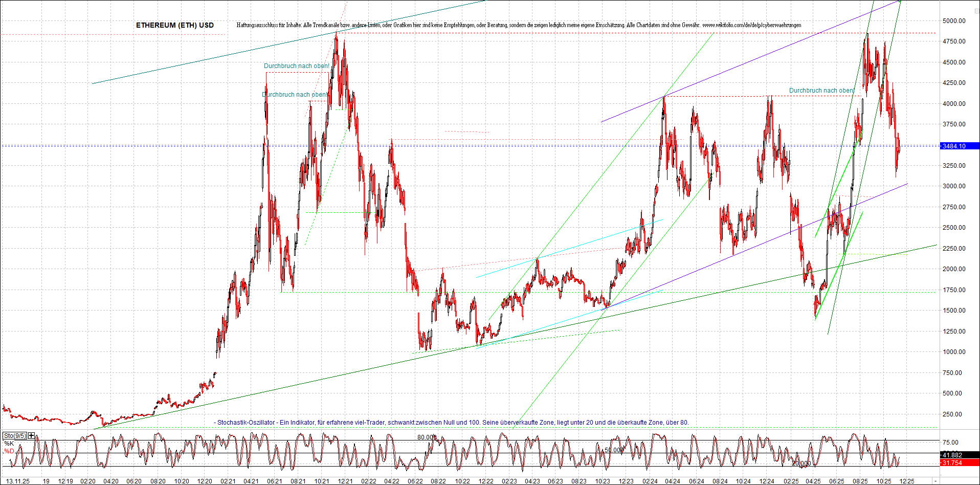
Task: Click the Haftungsausschluss disclaimer text
Action: [x=467, y=25]
